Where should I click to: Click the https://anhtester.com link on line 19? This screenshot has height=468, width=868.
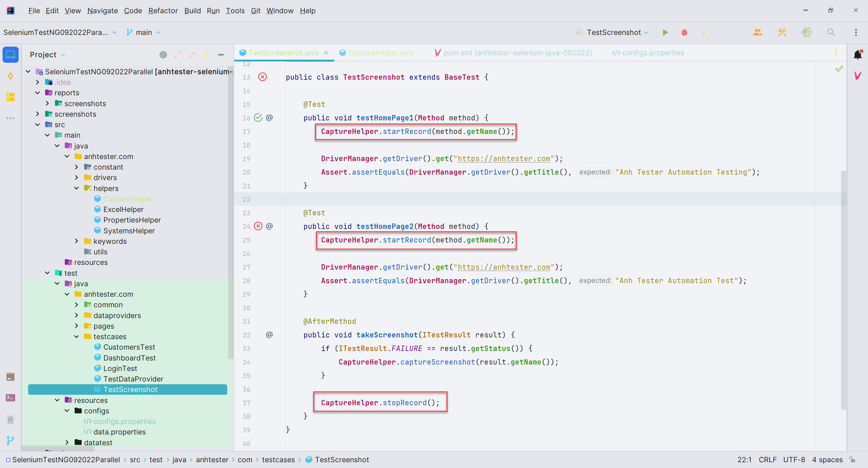pyautogui.click(x=504, y=159)
